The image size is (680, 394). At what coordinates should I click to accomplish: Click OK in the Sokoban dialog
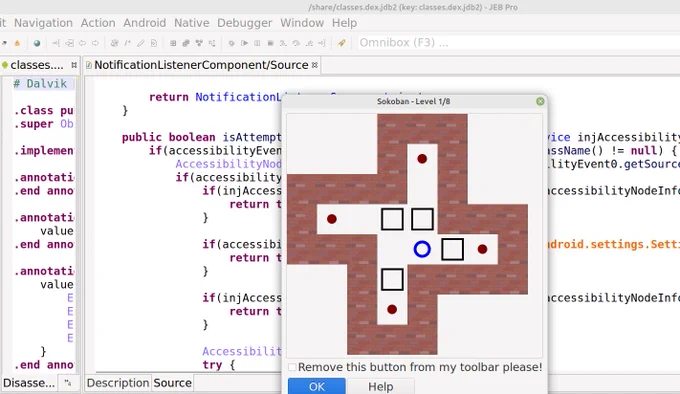[317, 387]
